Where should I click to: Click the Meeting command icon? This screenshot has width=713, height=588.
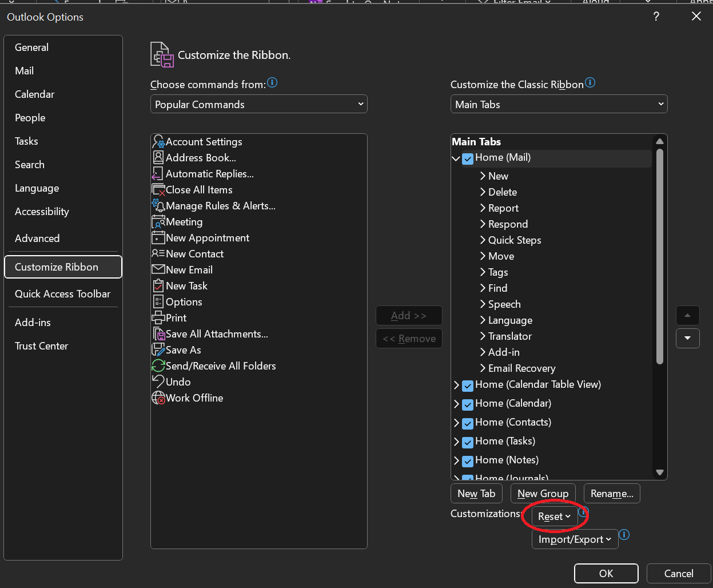pyautogui.click(x=158, y=222)
